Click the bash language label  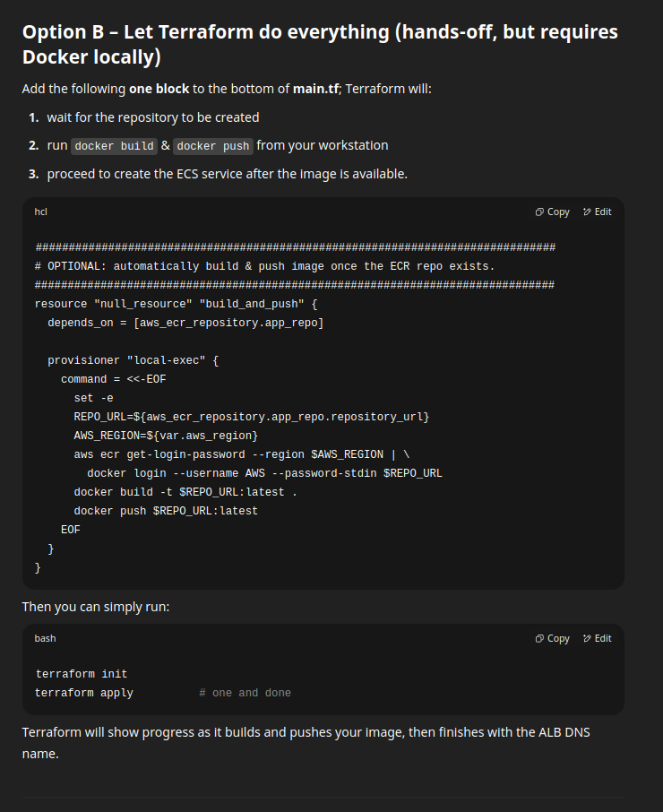pos(45,638)
